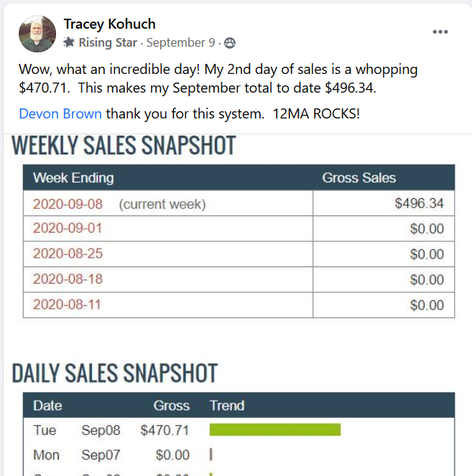Open the Devon Brown tagged profile link
Viewport: 472px width, 476px height.
click(x=60, y=114)
